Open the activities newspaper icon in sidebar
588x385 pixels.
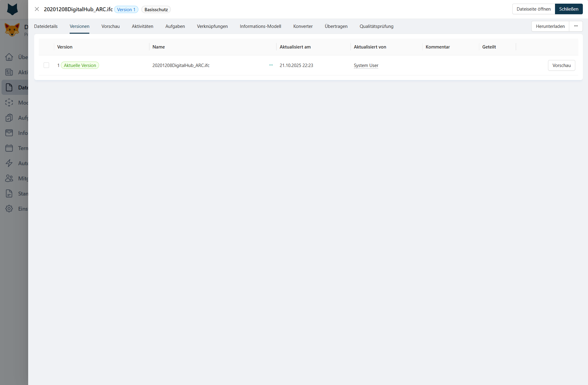pyautogui.click(x=9, y=72)
